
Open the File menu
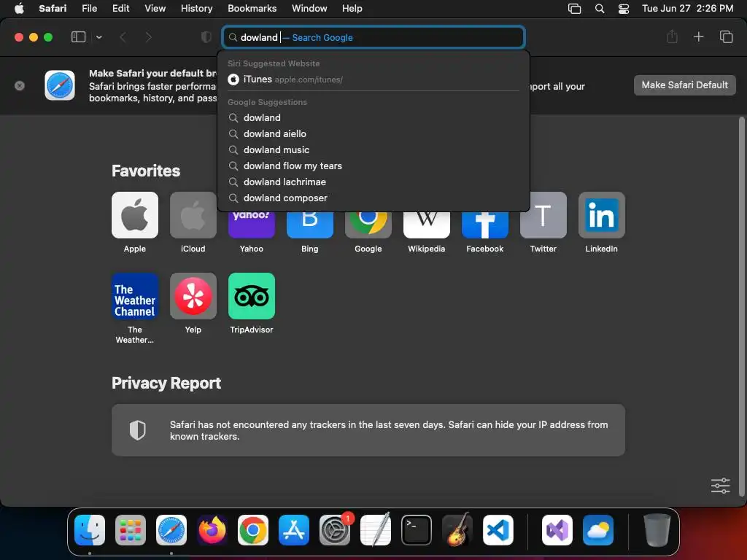89,8
